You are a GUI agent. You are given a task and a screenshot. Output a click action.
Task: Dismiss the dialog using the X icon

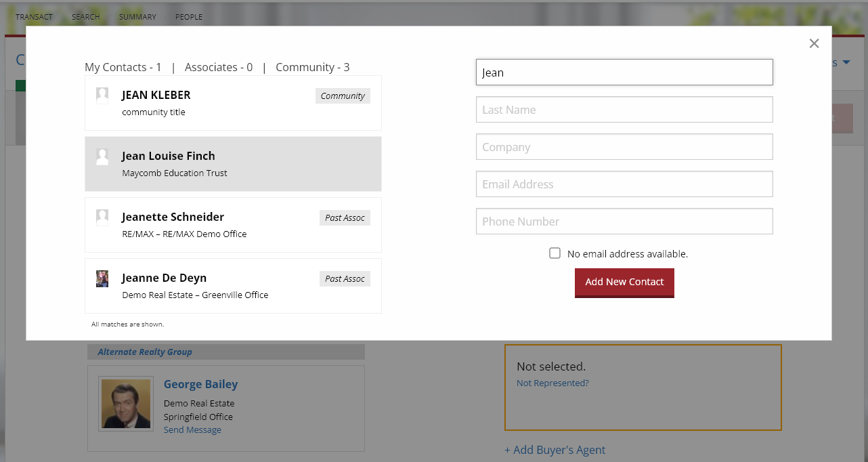(x=814, y=43)
